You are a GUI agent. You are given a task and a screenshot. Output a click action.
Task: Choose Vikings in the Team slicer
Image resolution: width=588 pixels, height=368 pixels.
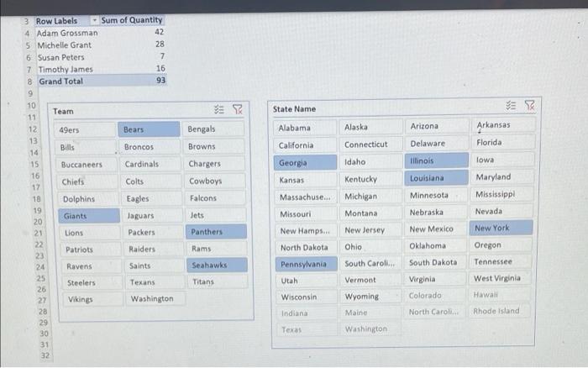[92, 299]
